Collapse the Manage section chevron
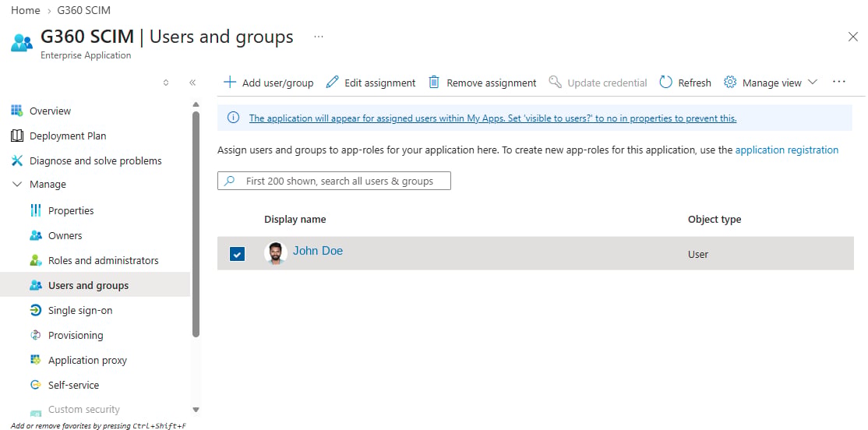Viewport: 868px width, 430px height. 17,185
